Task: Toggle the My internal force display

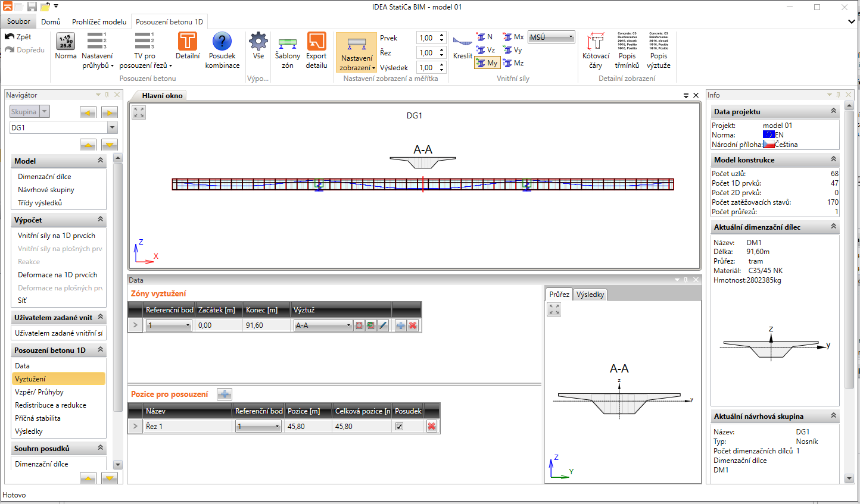Action: tap(487, 63)
